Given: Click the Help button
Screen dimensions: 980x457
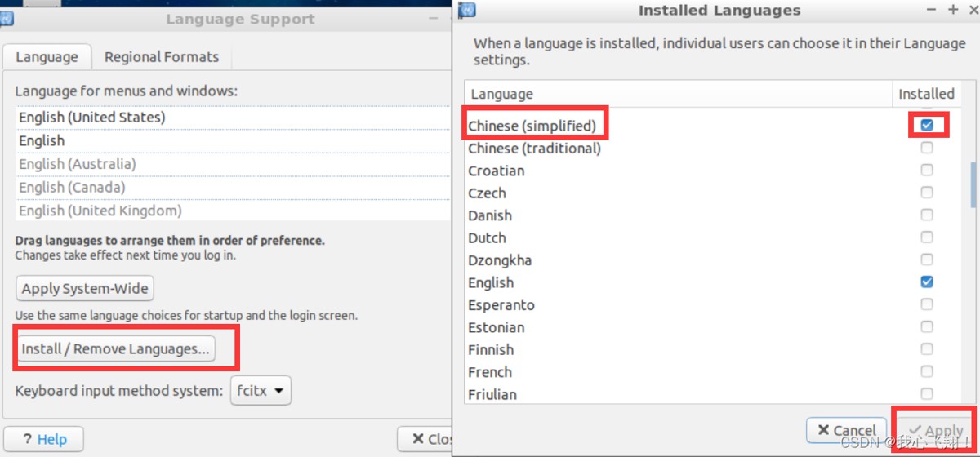Looking at the screenshot, I should [44, 439].
